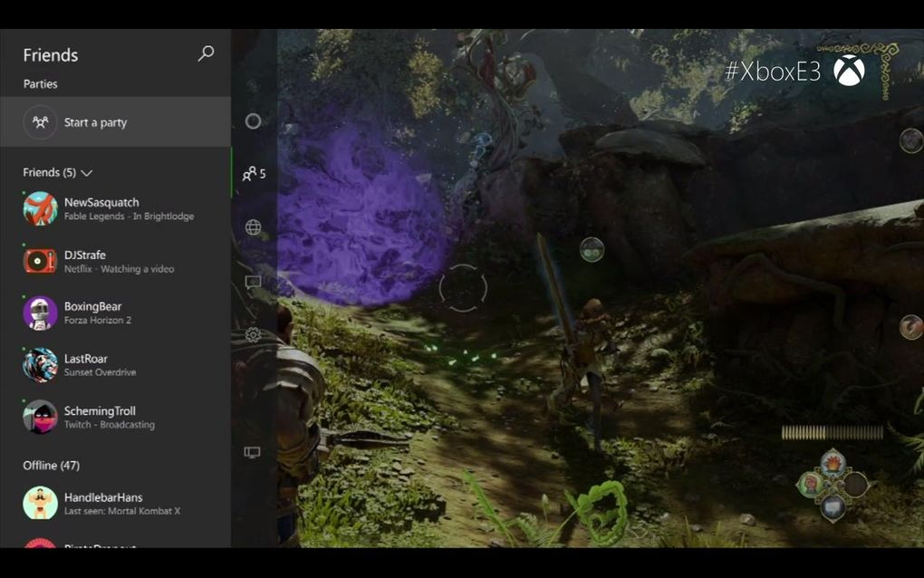Open the settings gear icon
This screenshot has height=578, width=924.
(x=251, y=334)
